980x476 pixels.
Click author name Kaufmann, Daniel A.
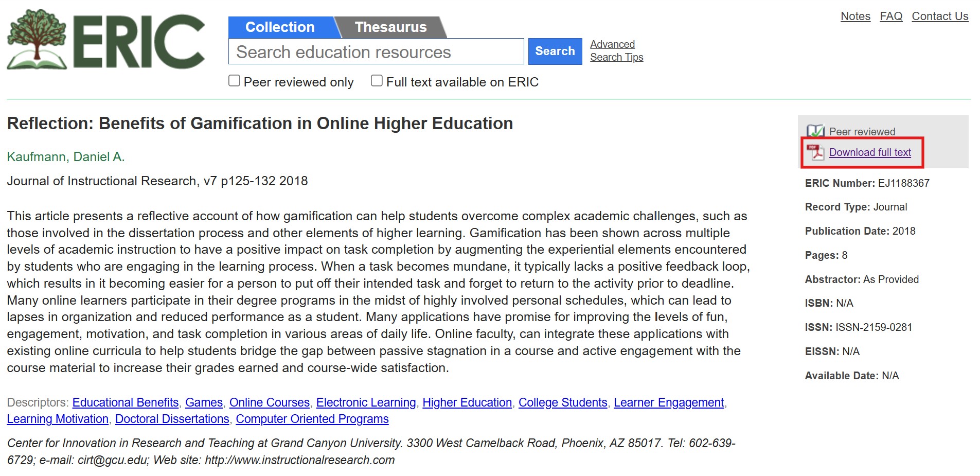pyautogui.click(x=66, y=157)
